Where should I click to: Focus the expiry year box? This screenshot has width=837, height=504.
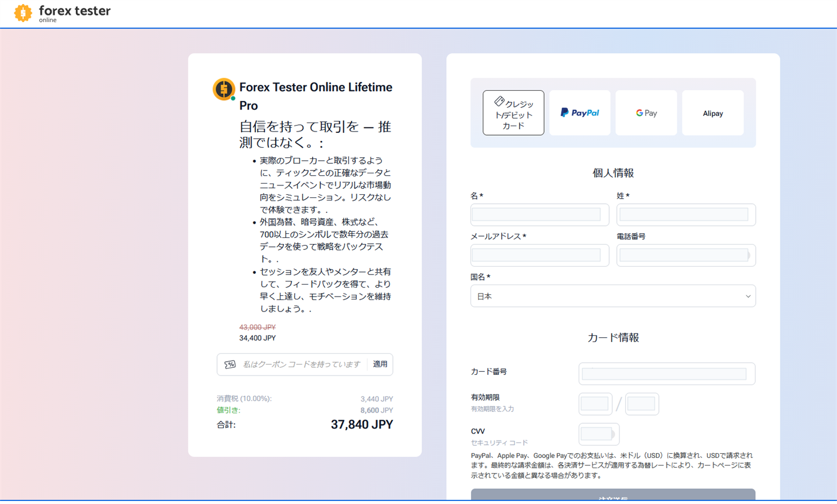(642, 404)
